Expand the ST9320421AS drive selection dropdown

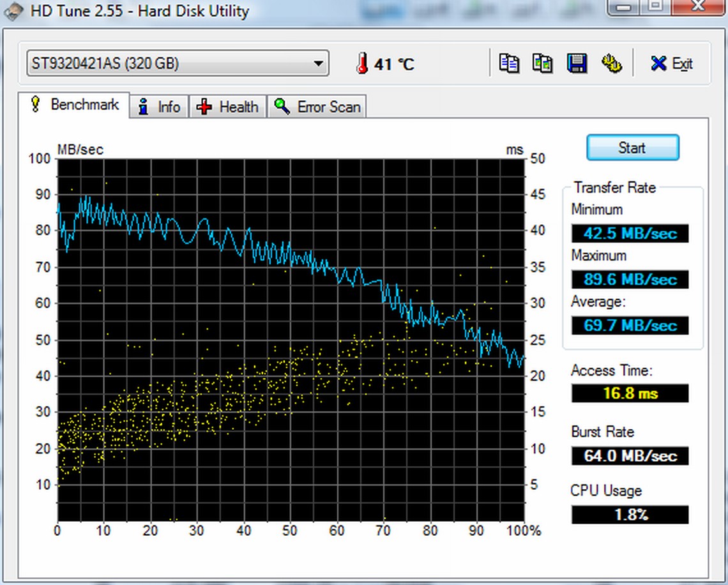click(317, 63)
